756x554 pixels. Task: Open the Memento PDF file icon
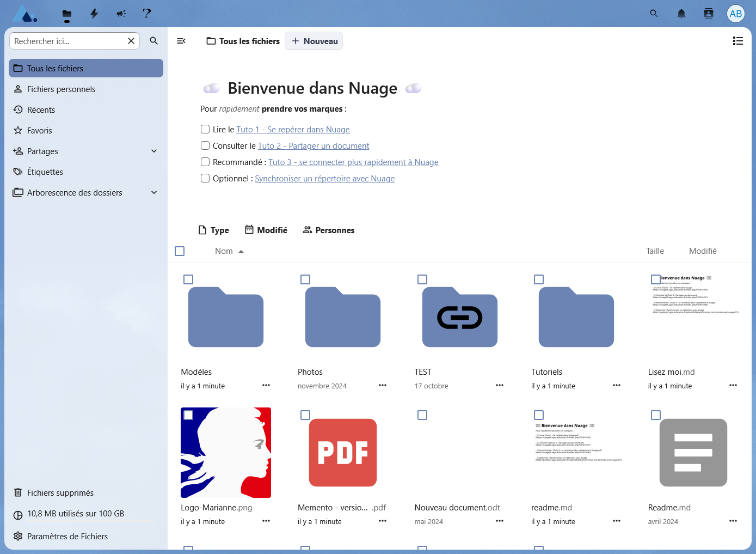tap(343, 453)
